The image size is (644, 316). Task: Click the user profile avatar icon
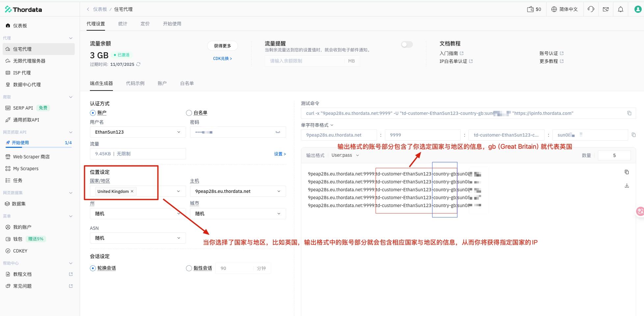coord(638,9)
